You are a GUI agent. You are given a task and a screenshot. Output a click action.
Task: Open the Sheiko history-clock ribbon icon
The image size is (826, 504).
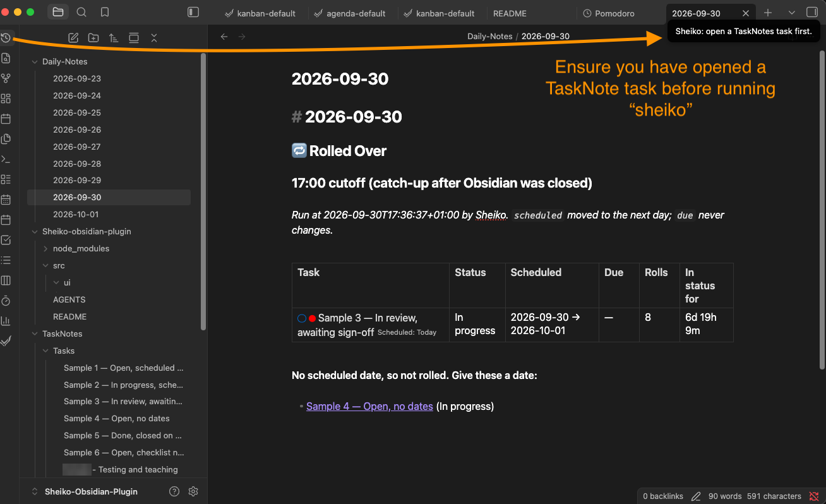6,38
